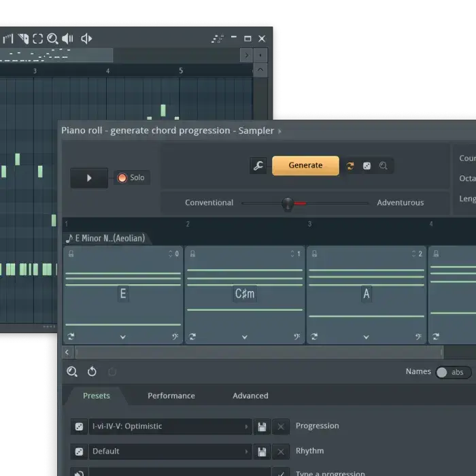Adjust the Conventional to Adventurous slider knob
The width and height of the screenshot is (476, 476).
(x=288, y=203)
